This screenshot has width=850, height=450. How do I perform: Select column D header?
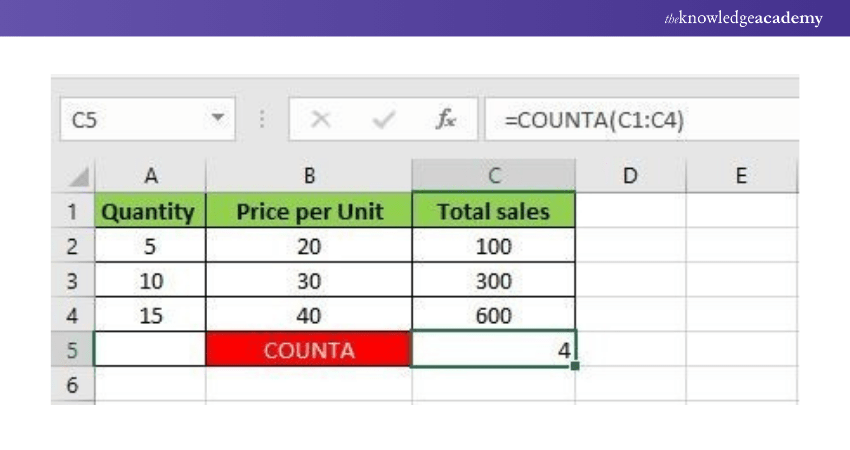point(630,176)
